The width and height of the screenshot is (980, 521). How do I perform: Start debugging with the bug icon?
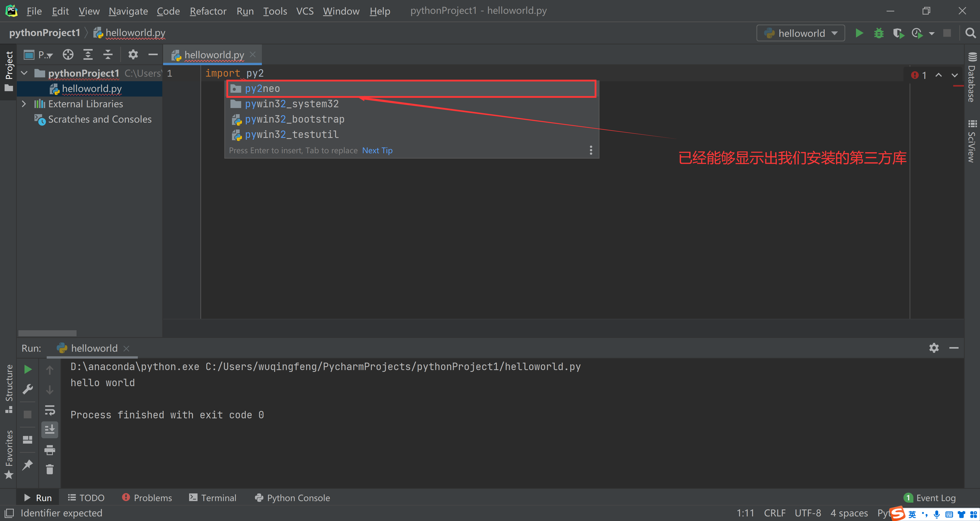coord(878,33)
